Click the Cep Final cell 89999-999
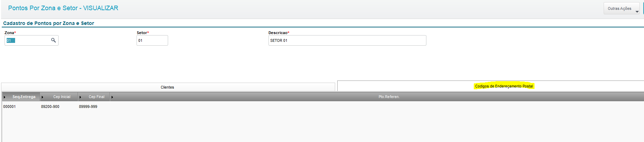The width and height of the screenshot is (644, 142). click(88, 106)
